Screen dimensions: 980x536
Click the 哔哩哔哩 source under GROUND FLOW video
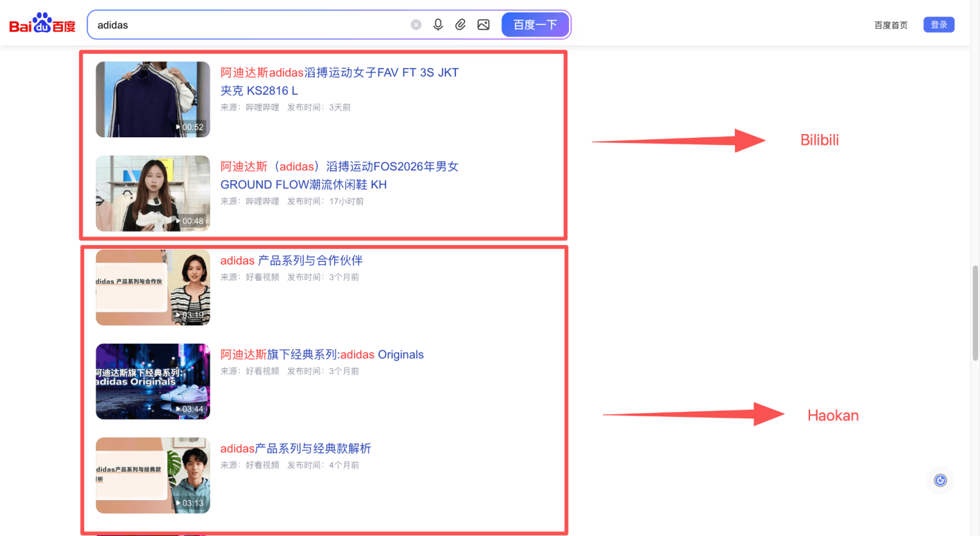(262, 201)
